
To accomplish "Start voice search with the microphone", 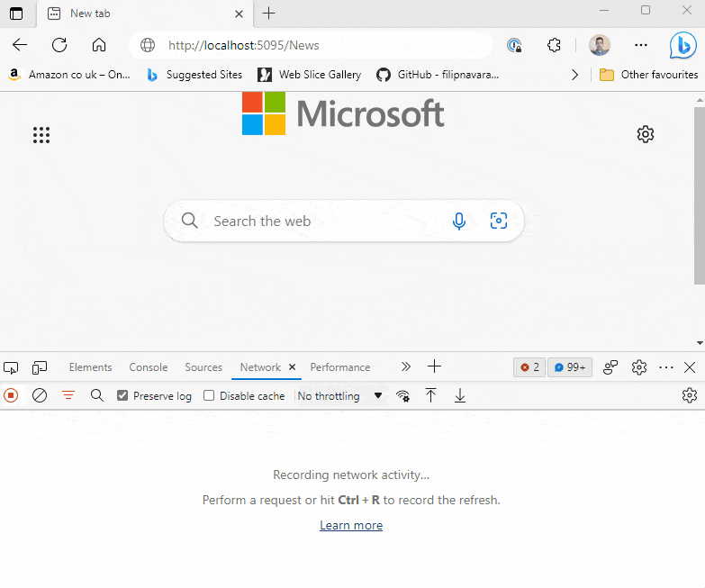I will click(459, 222).
